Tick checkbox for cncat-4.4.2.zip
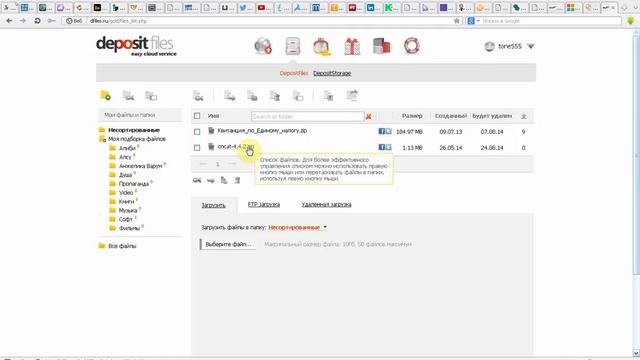 (x=197, y=147)
